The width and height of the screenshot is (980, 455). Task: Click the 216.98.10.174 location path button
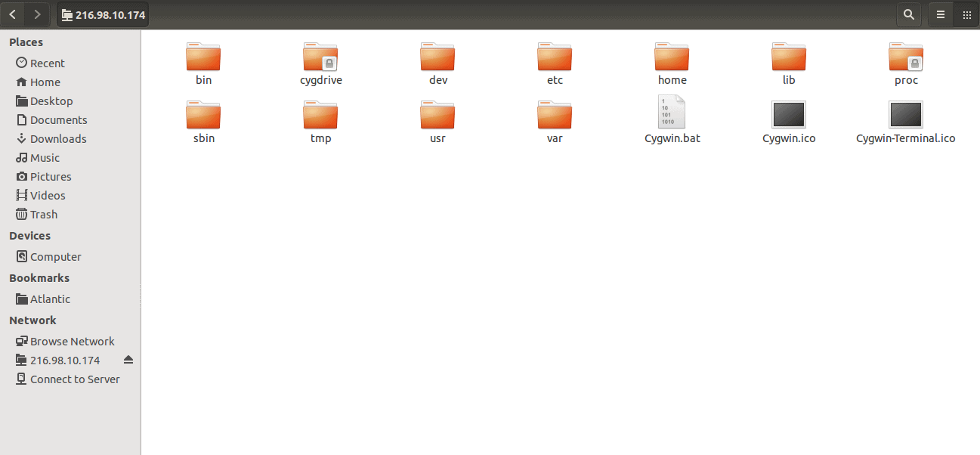[x=103, y=14]
